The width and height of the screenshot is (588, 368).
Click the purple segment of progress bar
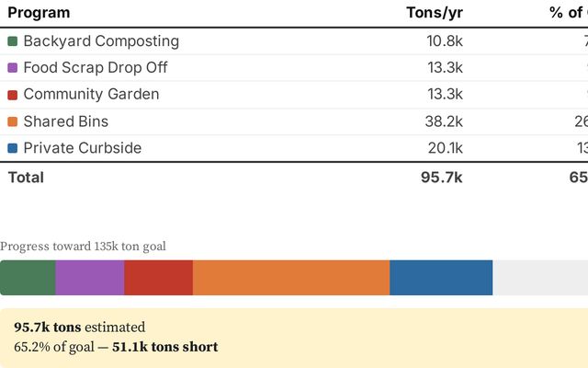coord(90,278)
